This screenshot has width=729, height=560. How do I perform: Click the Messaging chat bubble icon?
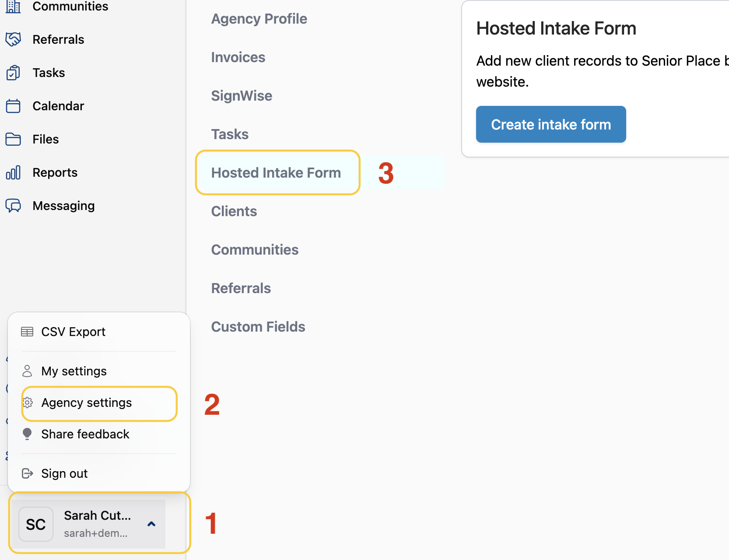[13, 206]
